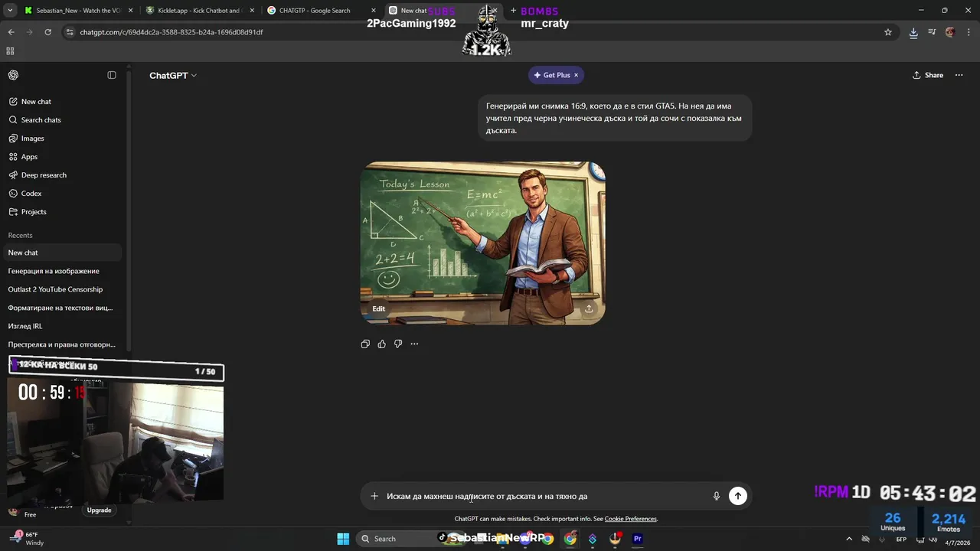The image size is (980, 551).
Task: Open the selected 'New chat' under Recents
Action: (x=63, y=253)
